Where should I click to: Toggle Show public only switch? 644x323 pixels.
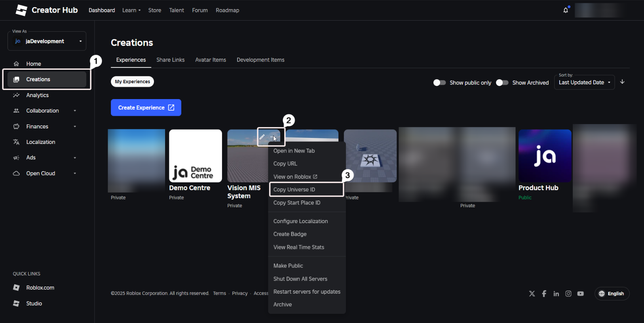coord(439,82)
